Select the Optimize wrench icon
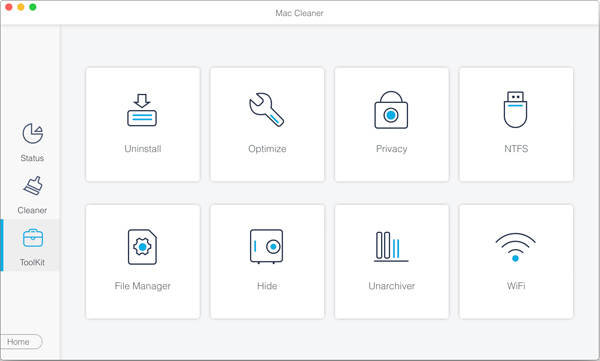This screenshot has width=600, height=361. pyautogui.click(x=266, y=109)
